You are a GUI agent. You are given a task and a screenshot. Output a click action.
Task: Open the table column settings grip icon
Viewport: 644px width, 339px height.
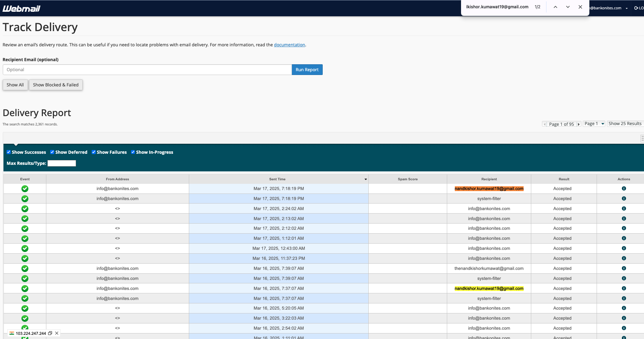point(642,139)
